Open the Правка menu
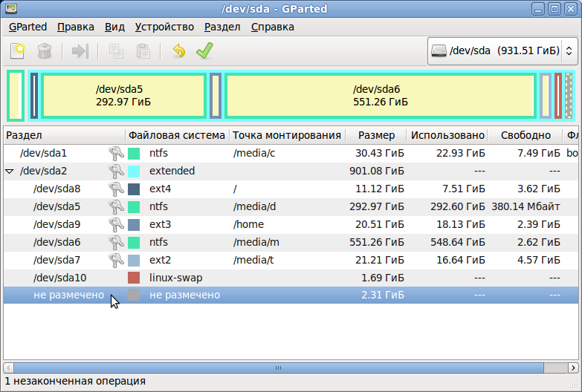The width and height of the screenshot is (582, 392). click(x=76, y=27)
